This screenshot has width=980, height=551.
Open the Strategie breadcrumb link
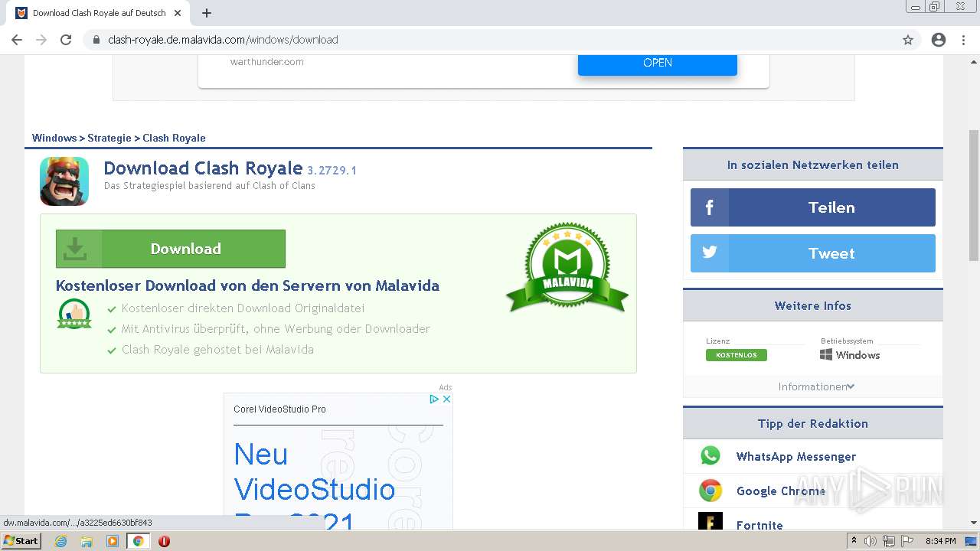click(109, 138)
